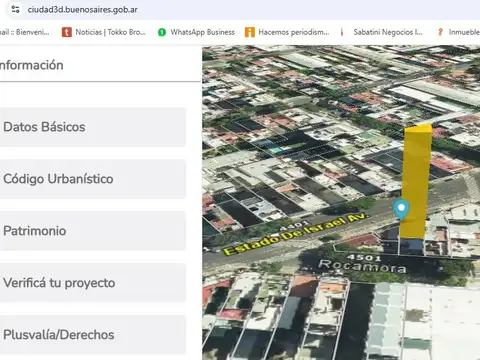
Task: Expand the Plusvalía/Derechos section
Action: [92, 335]
